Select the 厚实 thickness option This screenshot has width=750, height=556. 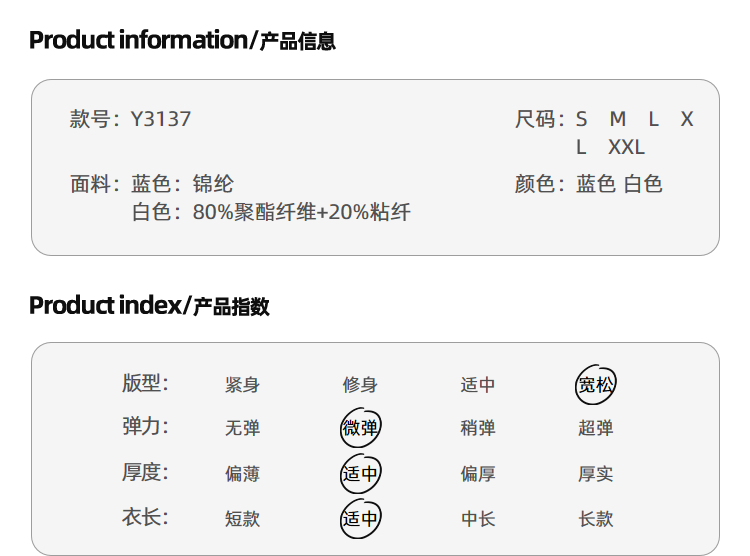595,474
